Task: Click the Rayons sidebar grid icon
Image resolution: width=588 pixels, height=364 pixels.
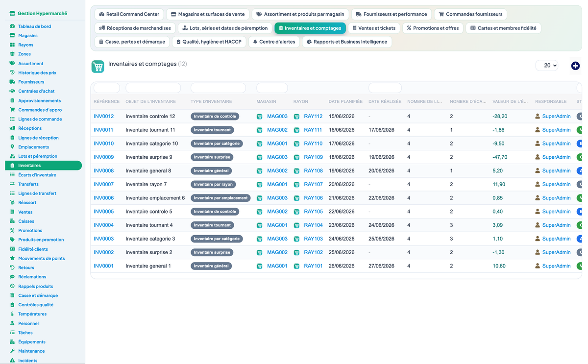Action: pos(12,45)
